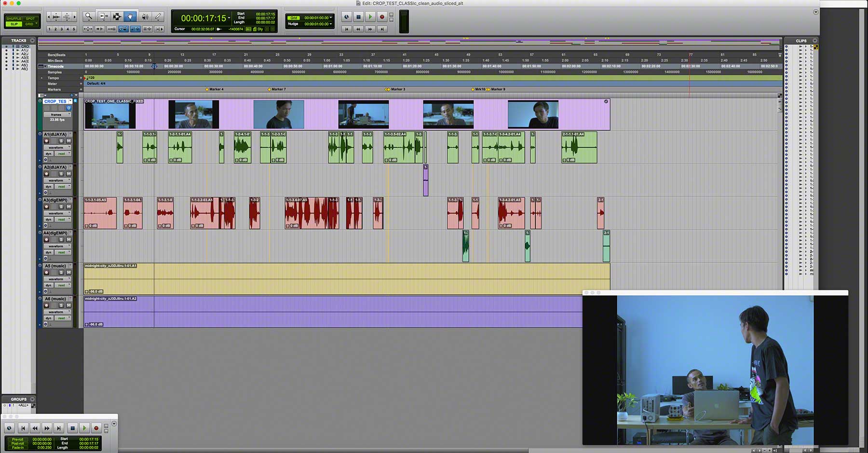Expand the Timecode ruler disclosure triangle
868x453 pixels.
click(x=45, y=66)
